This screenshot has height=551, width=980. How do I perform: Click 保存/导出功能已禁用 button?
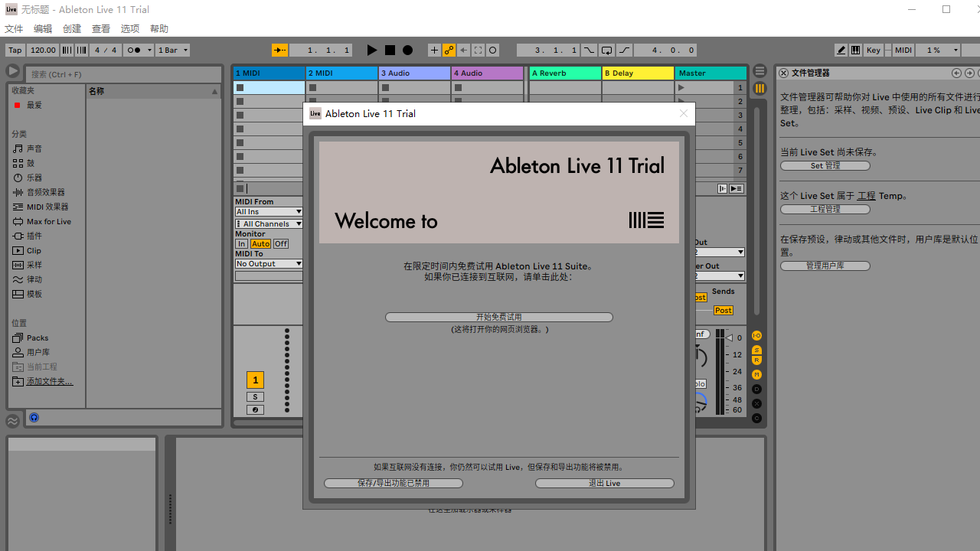pyautogui.click(x=394, y=483)
